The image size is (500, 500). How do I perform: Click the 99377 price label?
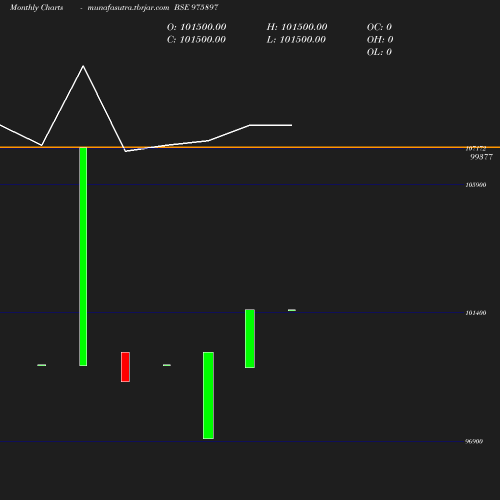tap(481, 157)
